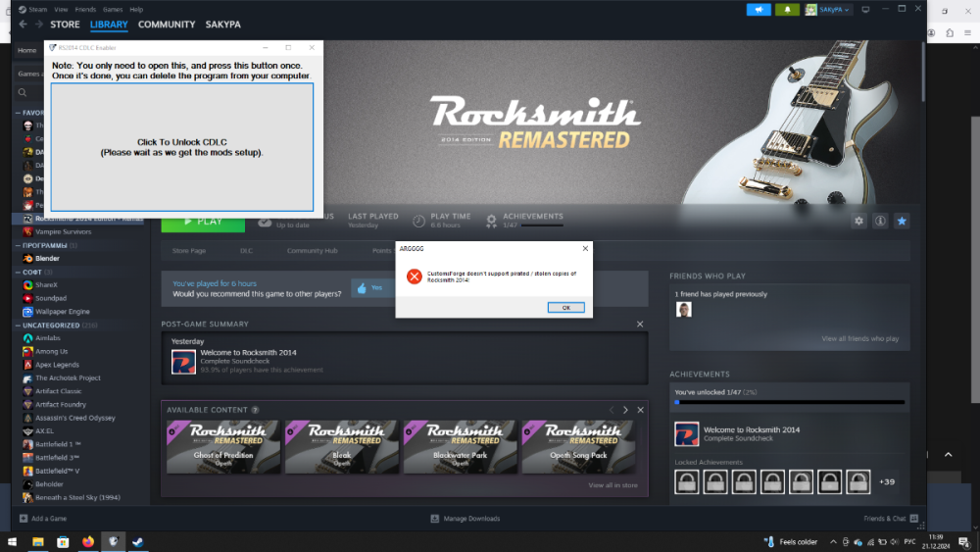980x552 pixels.
Task: Close the Available Content panel
Action: [640, 410]
